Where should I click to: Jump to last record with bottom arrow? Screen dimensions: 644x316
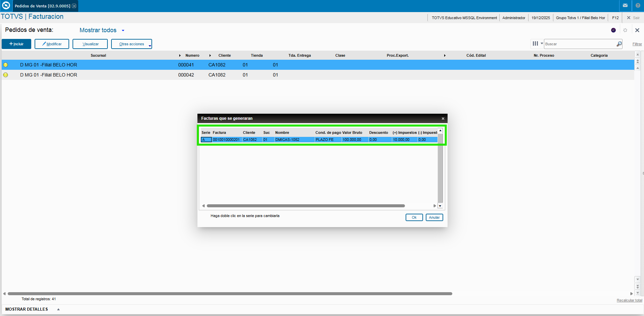(638, 293)
